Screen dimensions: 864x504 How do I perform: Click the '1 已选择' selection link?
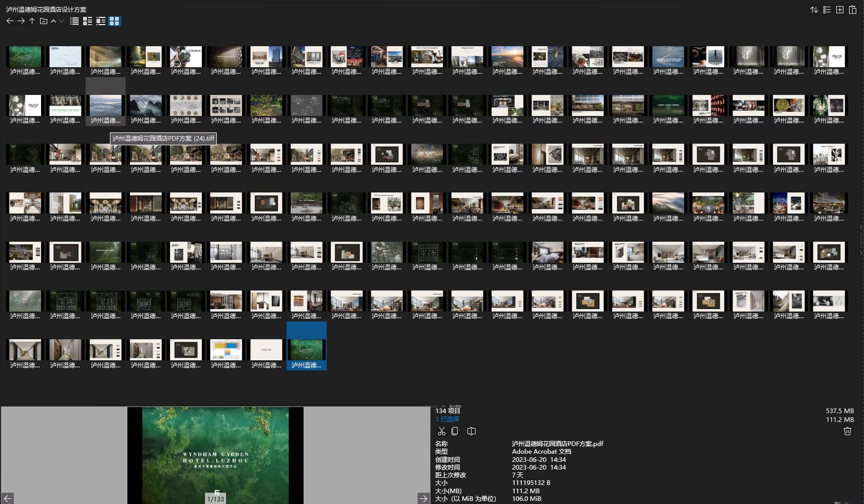[x=447, y=419]
